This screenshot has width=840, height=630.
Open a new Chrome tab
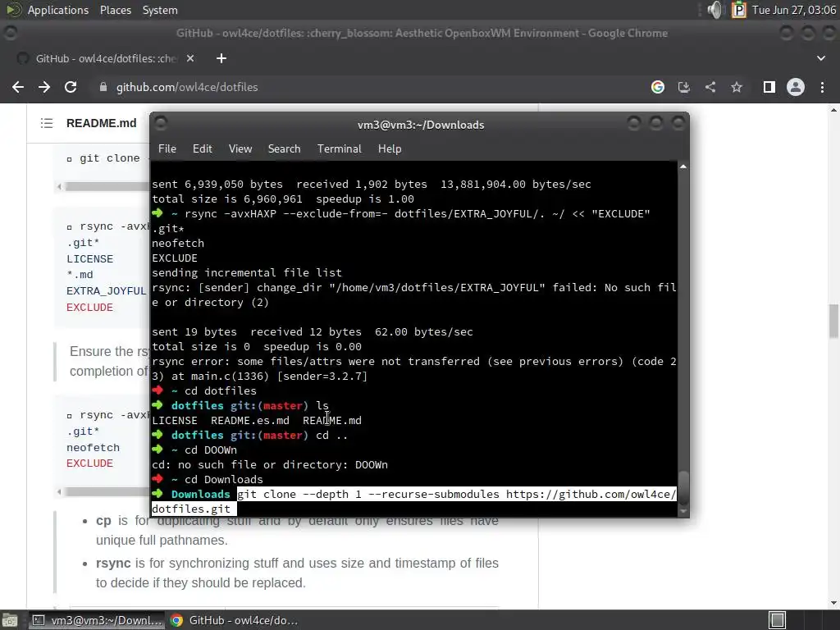221,58
